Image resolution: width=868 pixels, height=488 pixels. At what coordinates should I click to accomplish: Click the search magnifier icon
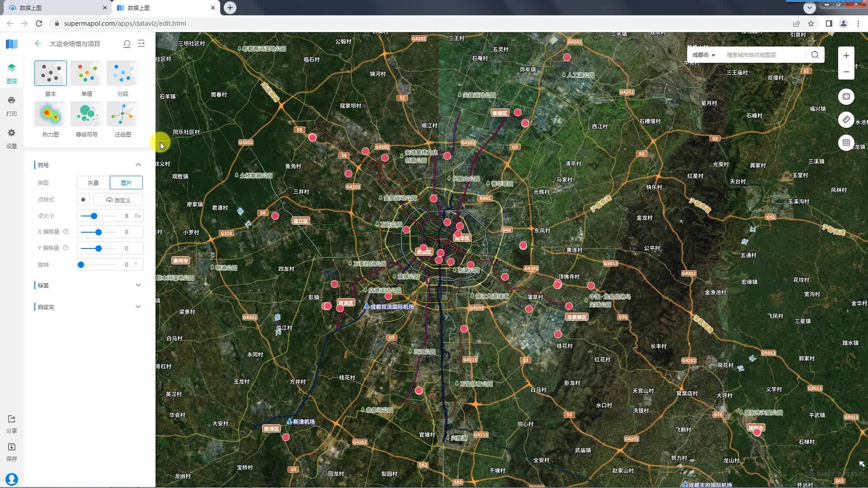(815, 55)
